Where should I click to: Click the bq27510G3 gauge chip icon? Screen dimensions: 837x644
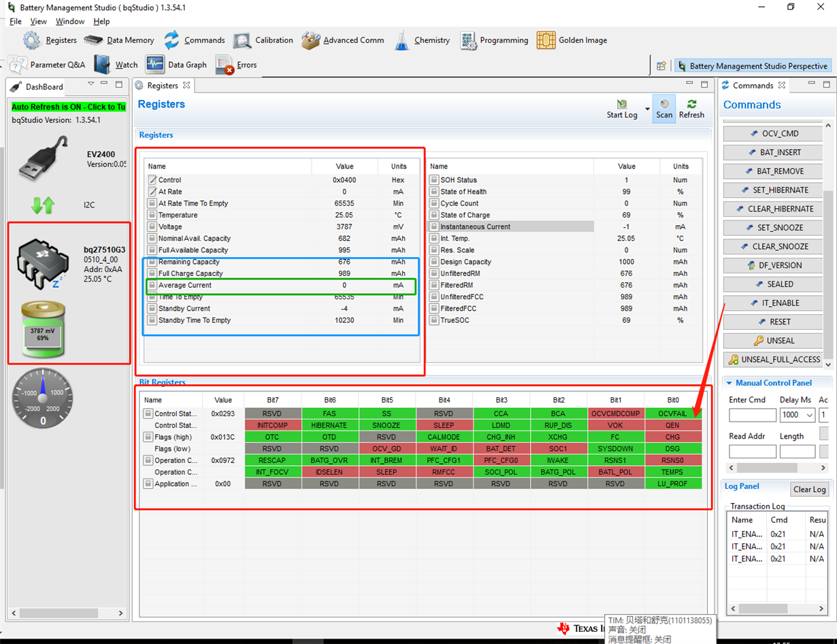point(42,264)
